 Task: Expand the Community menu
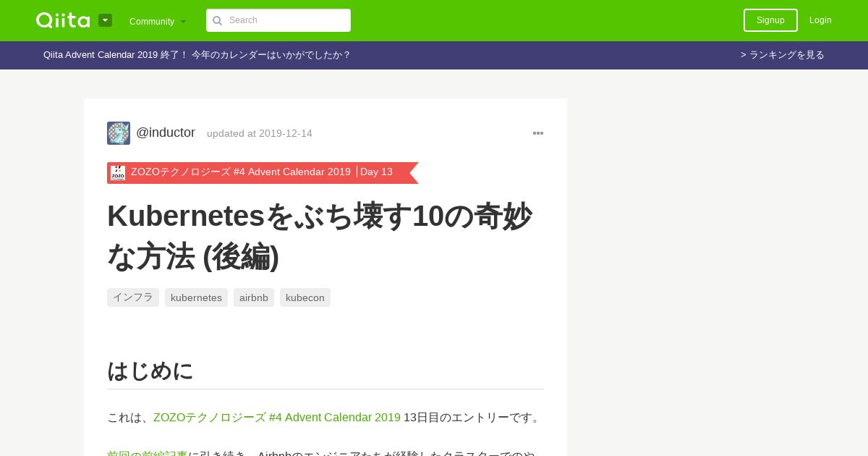tap(158, 21)
